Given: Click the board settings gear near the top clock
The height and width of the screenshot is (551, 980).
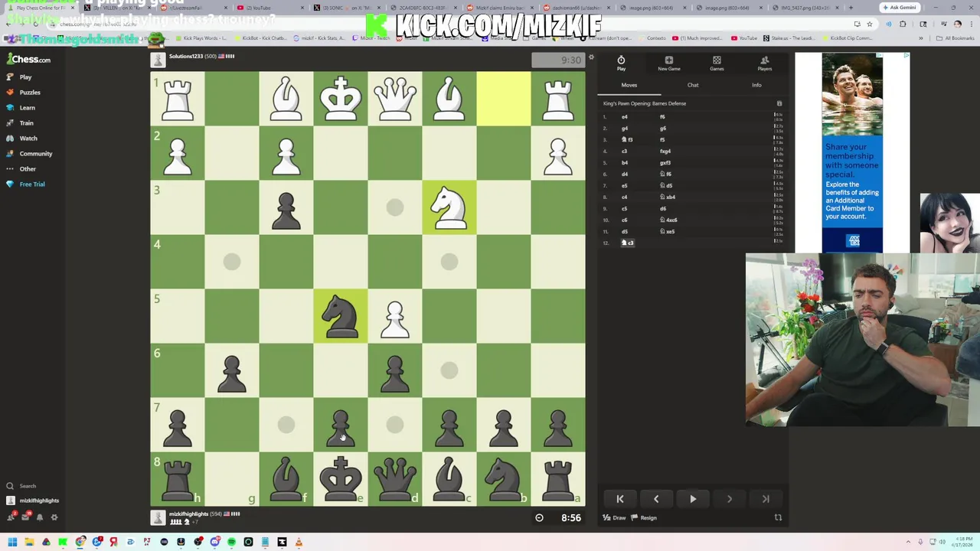Looking at the screenshot, I should point(591,57).
